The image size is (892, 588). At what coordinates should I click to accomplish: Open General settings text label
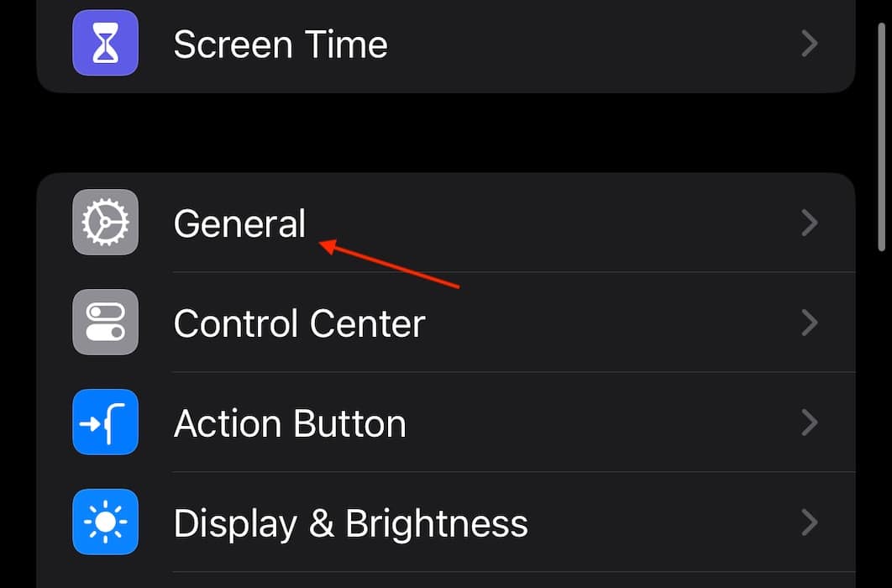pyautogui.click(x=239, y=223)
